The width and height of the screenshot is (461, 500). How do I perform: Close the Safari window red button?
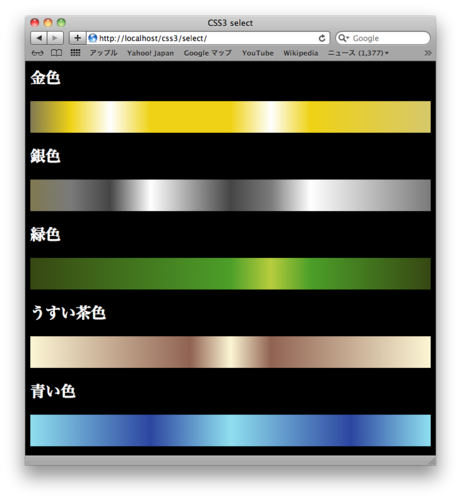pos(35,23)
